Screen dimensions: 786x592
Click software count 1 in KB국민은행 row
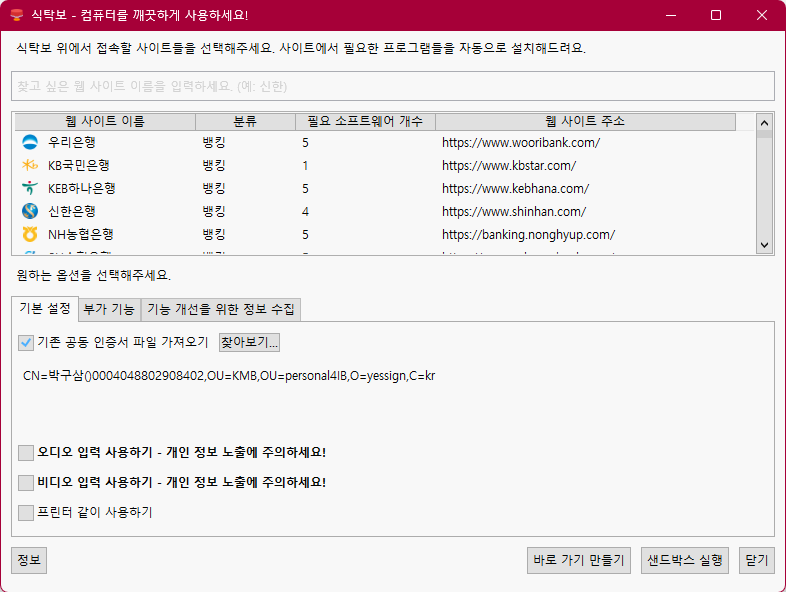pyautogui.click(x=305, y=166)
